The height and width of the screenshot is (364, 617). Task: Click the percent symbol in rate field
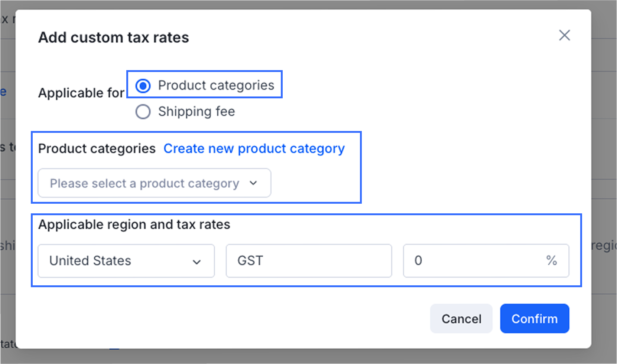552,260
